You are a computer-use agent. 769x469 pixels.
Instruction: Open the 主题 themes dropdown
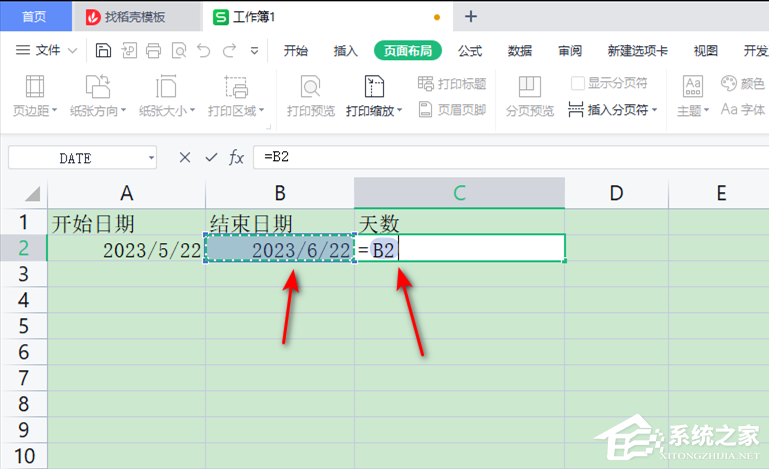[692, 96]
